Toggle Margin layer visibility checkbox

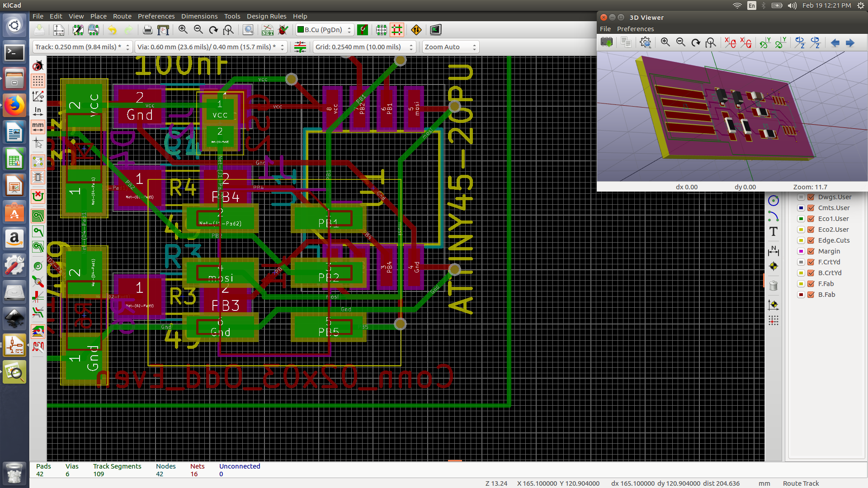811,251
